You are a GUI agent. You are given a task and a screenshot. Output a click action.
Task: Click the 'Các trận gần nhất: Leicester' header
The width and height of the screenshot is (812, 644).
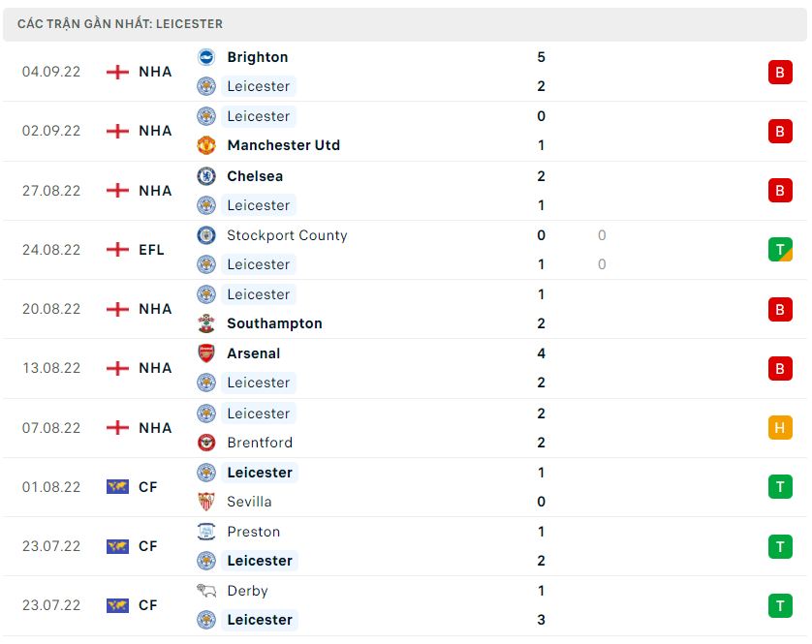120,23
